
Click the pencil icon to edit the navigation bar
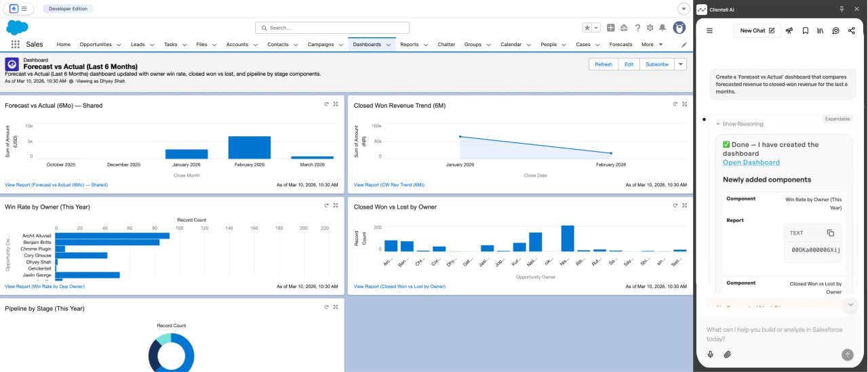click(684, 45)
